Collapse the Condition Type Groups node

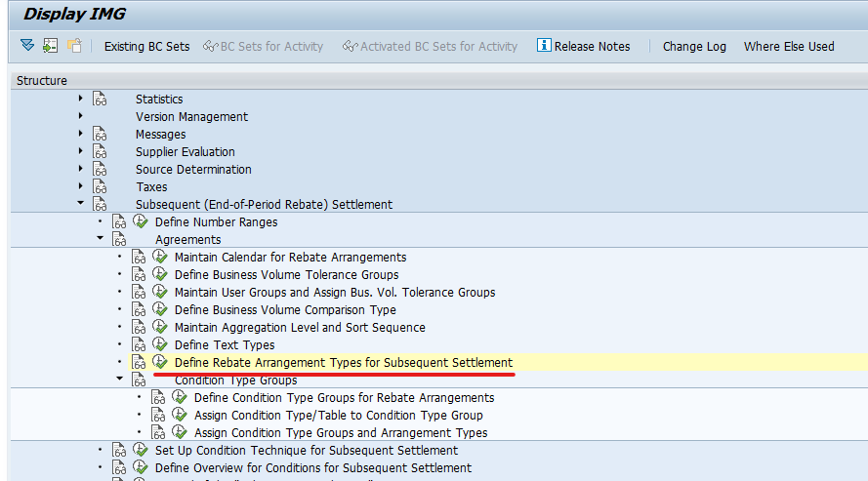point(119,379)
